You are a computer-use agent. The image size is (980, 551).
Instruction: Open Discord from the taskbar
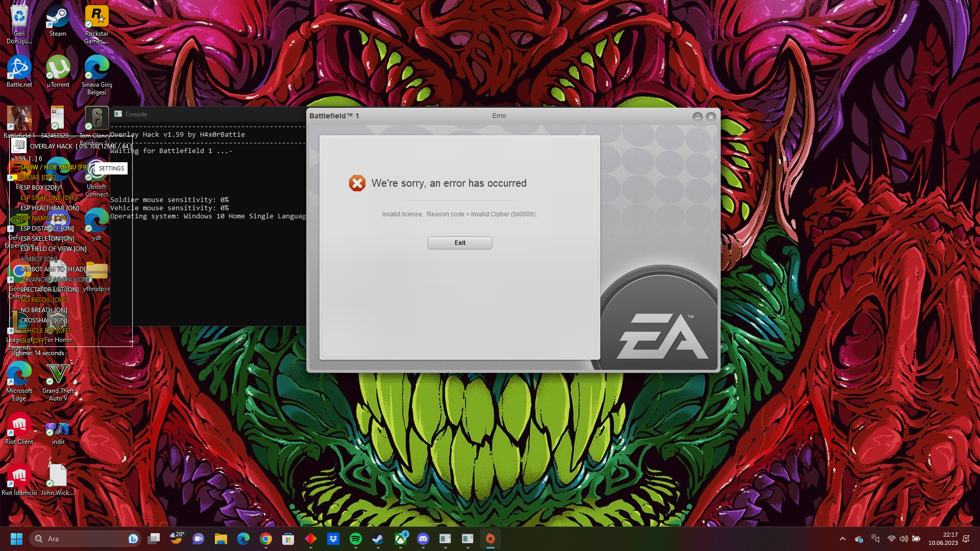coord(423,539)
